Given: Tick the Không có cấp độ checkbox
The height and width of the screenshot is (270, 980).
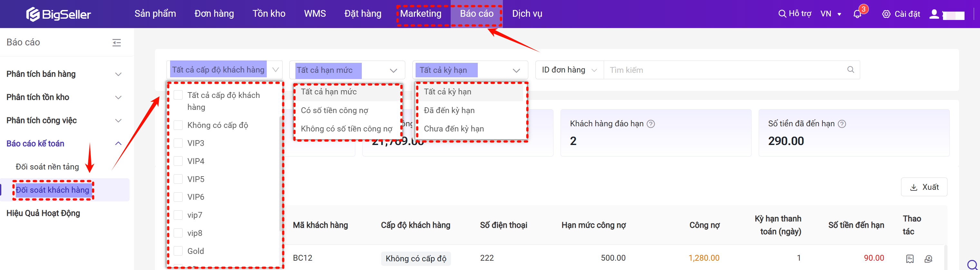Looking at the screenshot, I should coord(178,125).
